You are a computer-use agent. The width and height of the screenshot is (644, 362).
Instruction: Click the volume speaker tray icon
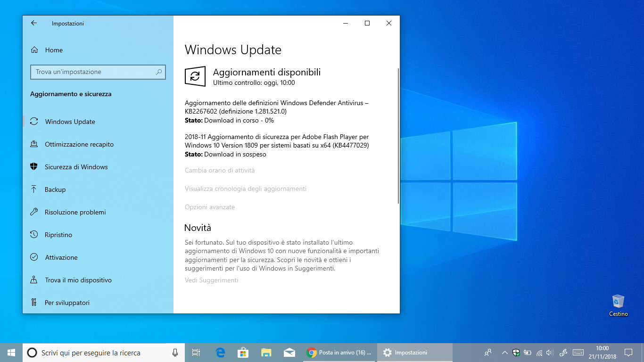[x=550, y=353]
